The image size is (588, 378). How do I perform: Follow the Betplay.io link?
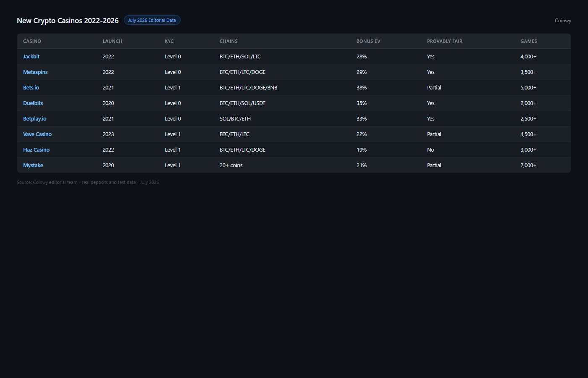pos(35,119)
